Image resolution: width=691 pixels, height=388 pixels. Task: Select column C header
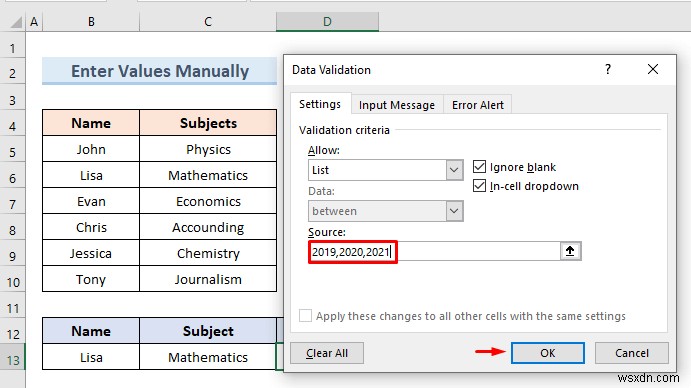tap(208, 22)
